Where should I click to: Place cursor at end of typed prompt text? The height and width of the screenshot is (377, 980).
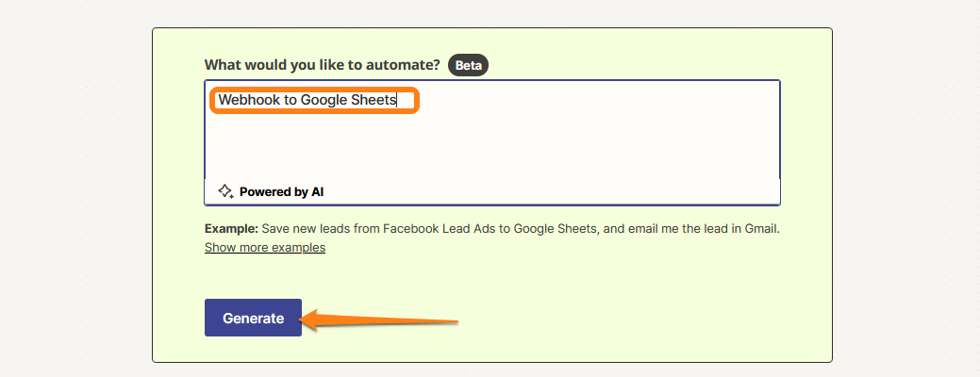pyautogui.click(x=397, y=100)
